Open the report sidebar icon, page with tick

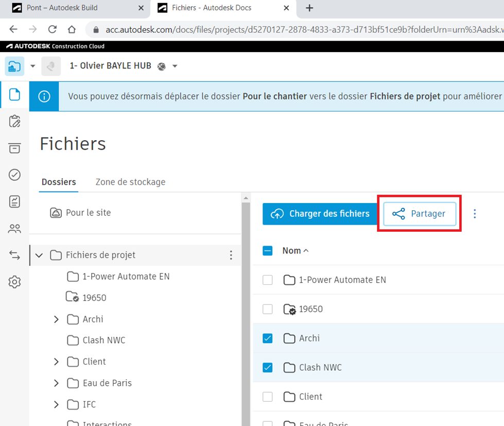point(14,201)
